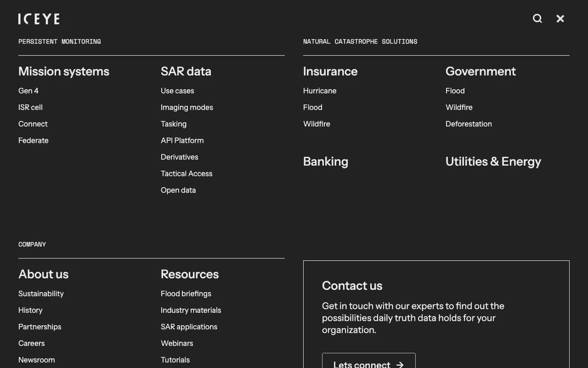Go to the ICEYE logo home link
Image resolution: width=588 pixels, height=368 pixels.
click(x=39, y=19)
